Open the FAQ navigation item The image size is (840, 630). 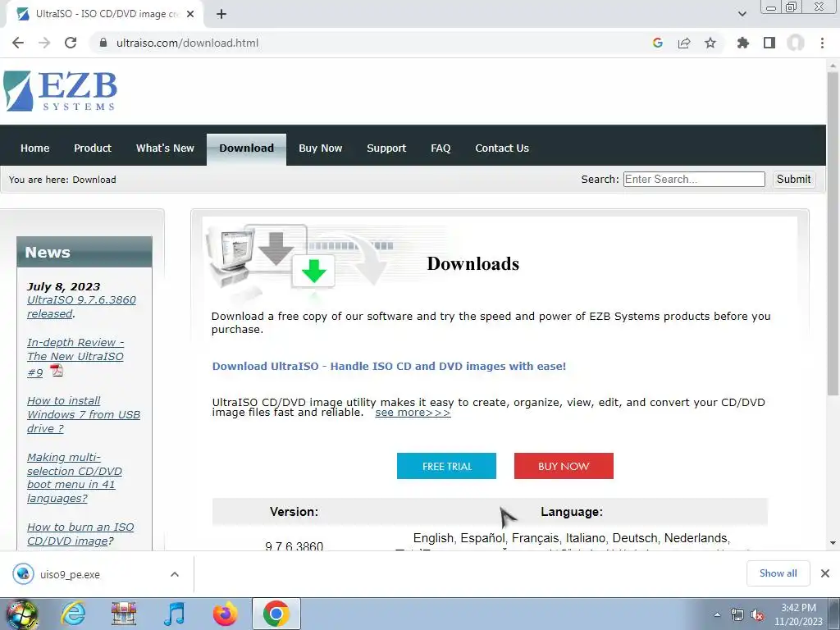441,148
